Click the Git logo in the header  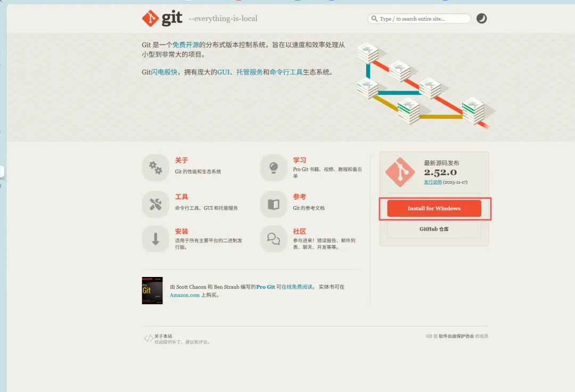click(x=162, y=18)
